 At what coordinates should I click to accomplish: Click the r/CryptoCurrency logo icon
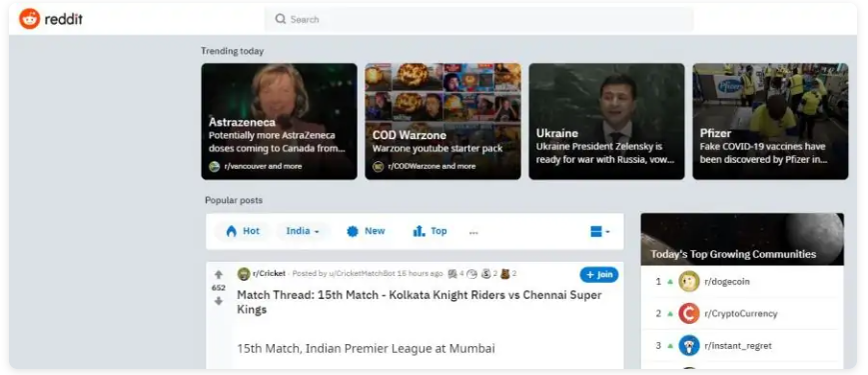tap(689, 314)
